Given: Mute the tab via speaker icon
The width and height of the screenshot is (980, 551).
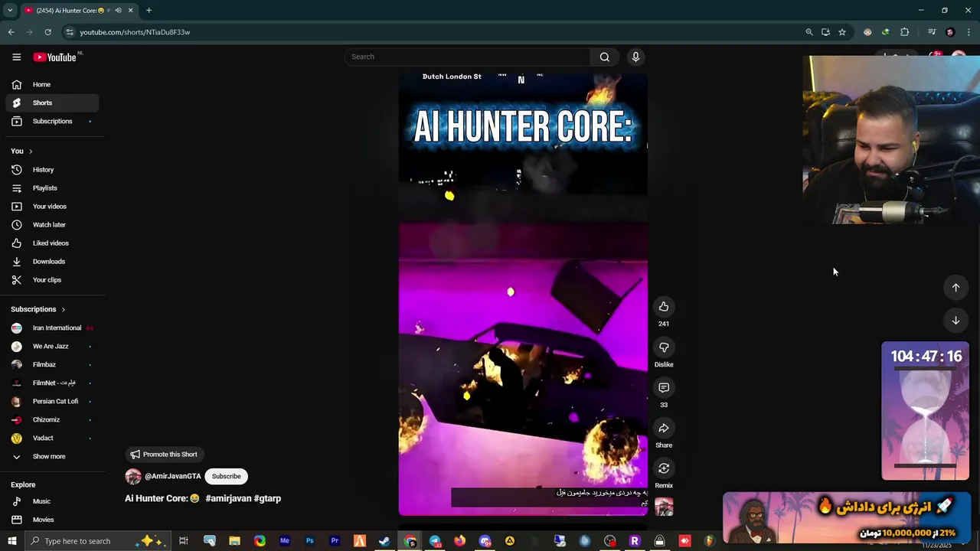Looking at the screenshot, I should [x=118, y=11].
